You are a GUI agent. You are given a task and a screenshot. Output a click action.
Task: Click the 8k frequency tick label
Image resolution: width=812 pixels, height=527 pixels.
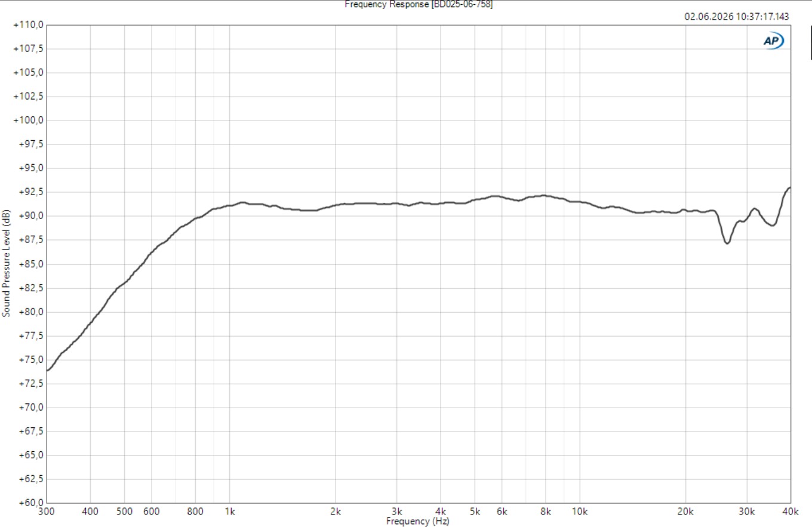click(546, 511)
